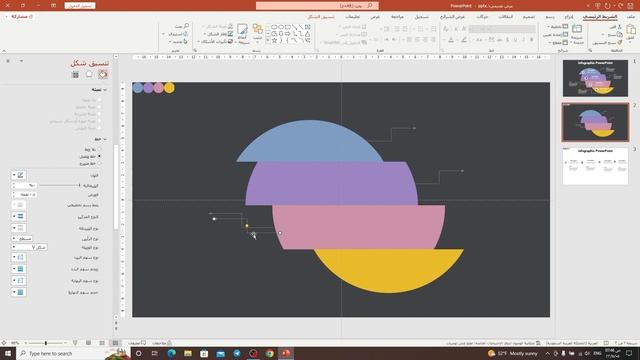Select the right arrow shape in the shapes gallery
This screenshot has height=360, width=640.
coord(288,34)
